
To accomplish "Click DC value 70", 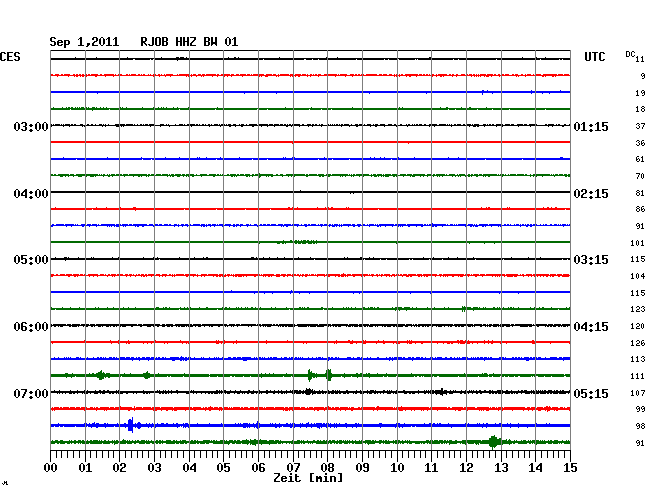I will pos(640,176).
